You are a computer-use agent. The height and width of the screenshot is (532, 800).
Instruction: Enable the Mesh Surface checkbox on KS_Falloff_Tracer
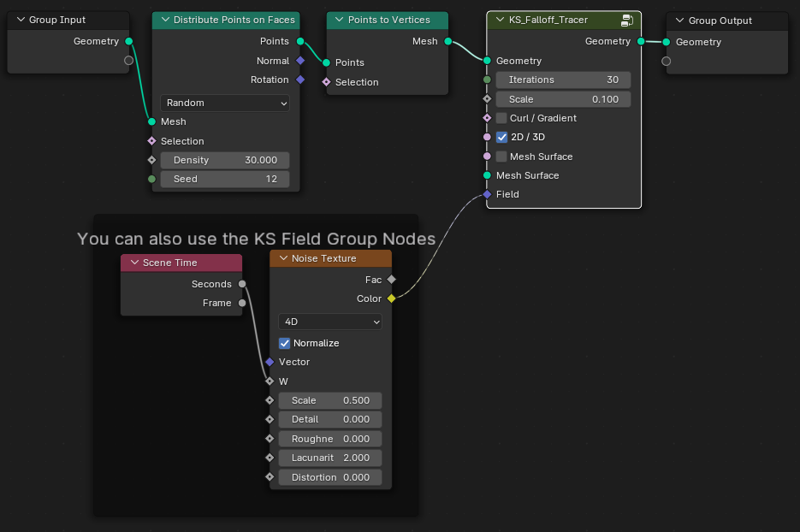click(x=502, y=157)
